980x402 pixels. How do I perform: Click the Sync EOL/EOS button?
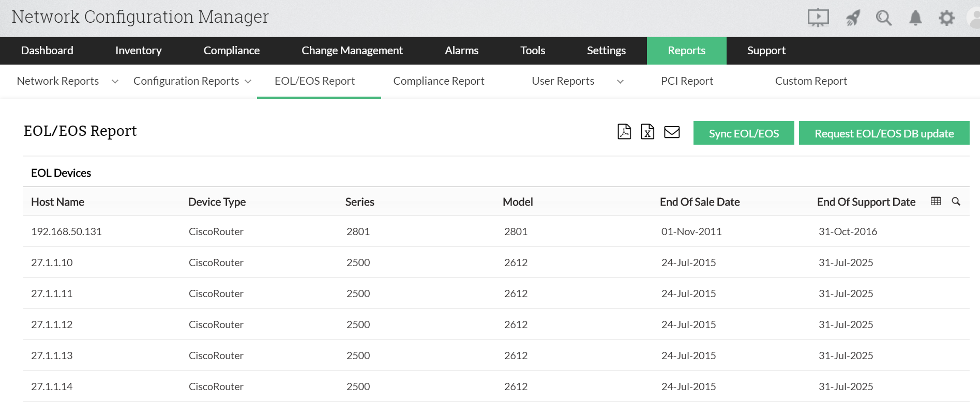(743, 133)
